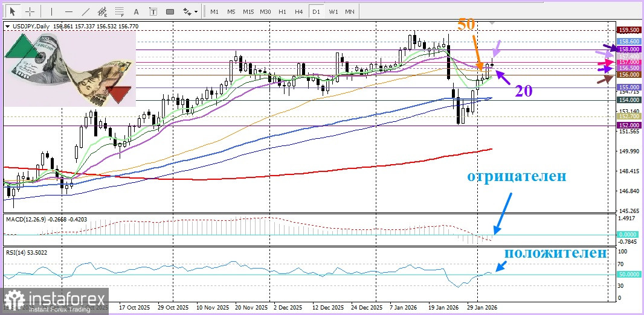This screenshot has width=644, height=315.
Task: Select the equidistant channel tool
Action: [x=102, y=11]
